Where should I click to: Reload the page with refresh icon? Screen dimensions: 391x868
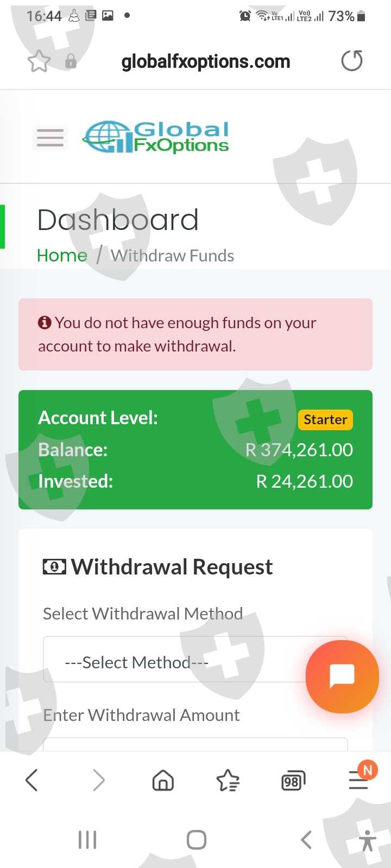352,61
